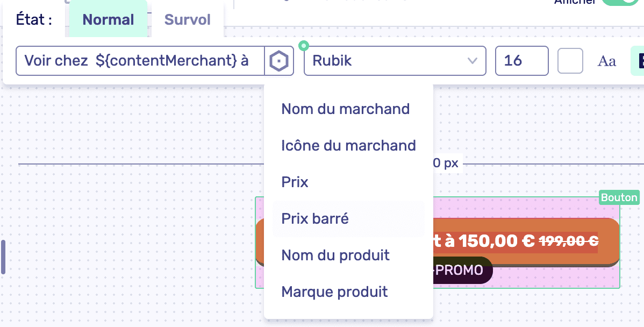Select 'Nom du produit' from the list
The width and height of the screenshot is (644, 327).
tap(335, 255)
